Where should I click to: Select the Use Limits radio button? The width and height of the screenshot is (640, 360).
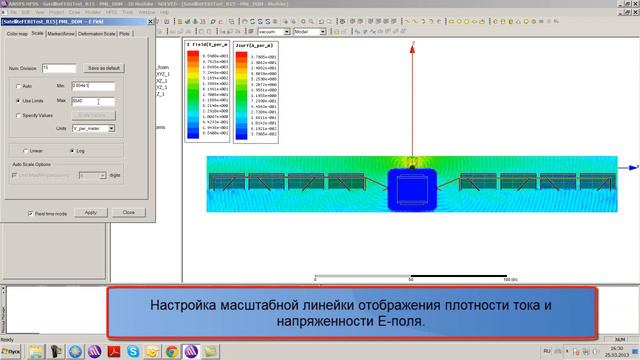point(18,101)
